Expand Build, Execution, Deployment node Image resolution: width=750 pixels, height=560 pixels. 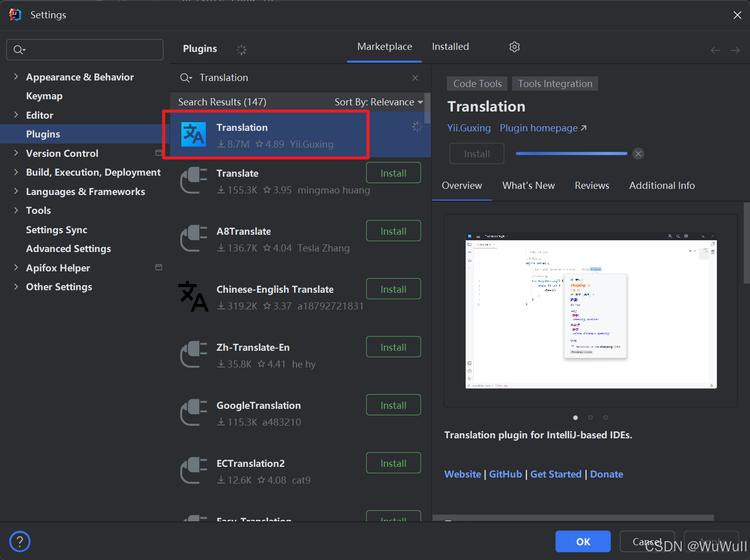tap(16, 172)
